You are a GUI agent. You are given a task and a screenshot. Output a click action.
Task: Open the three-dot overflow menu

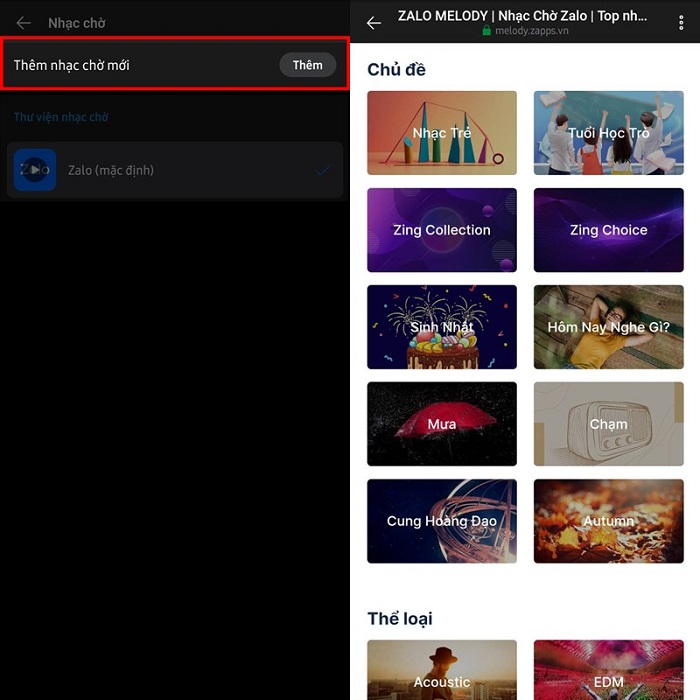click(682, 23)
